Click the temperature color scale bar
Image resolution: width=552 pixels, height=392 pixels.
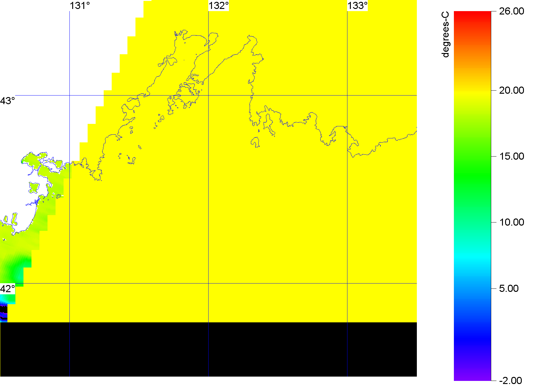[x=472, y=196]
